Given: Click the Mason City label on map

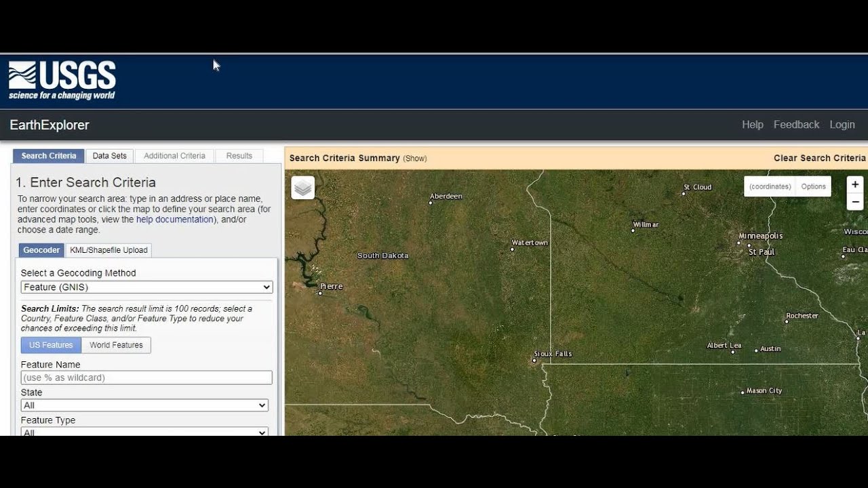Looking at the screenshot, I should click(x=764, y=391).
